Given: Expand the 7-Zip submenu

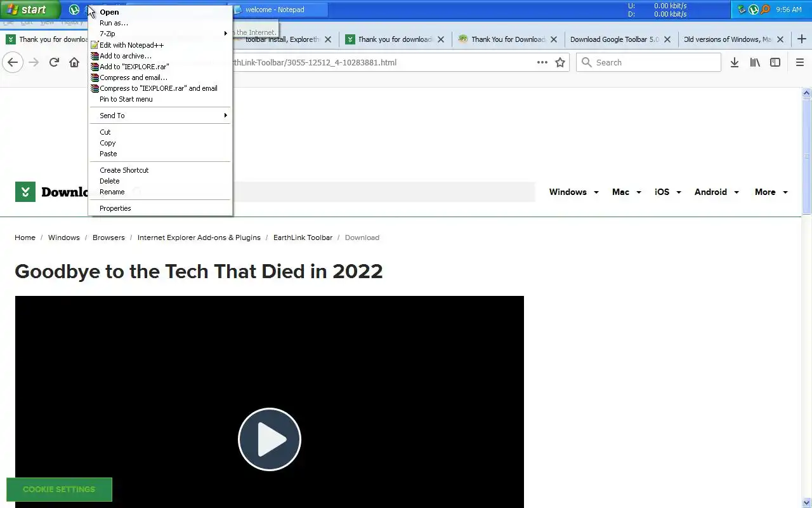Looking at the screenshot, I should (x=160, y=34).
